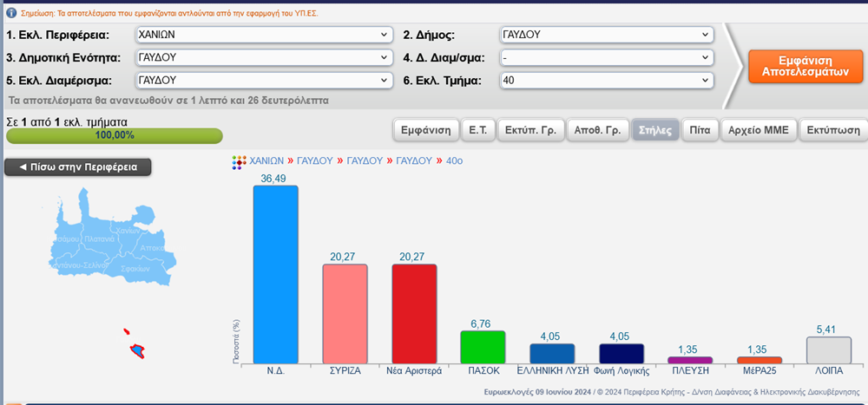Click the Gavdos island on map
Viewport: 868px width, 405px height.
(x=136, y=349)
